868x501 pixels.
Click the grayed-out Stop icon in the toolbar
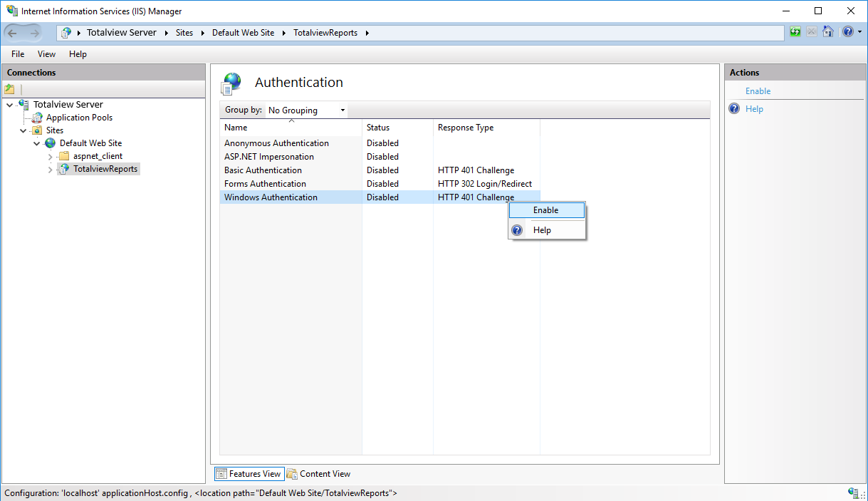pos(812,32)
